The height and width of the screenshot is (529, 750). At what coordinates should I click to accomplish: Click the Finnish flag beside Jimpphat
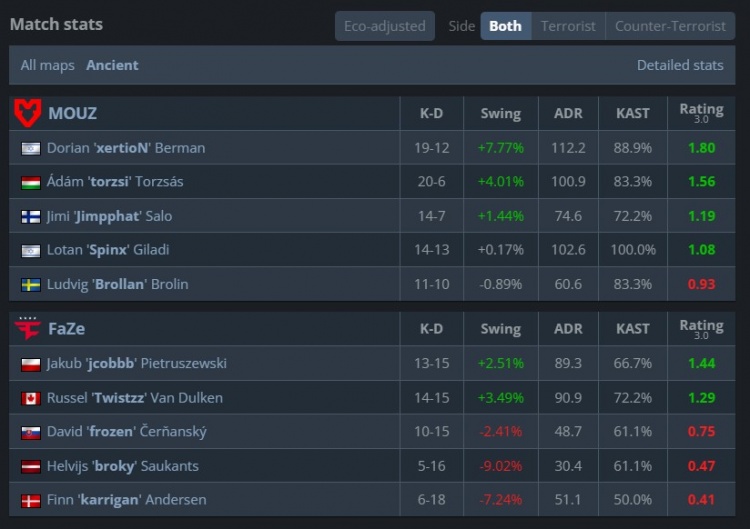[31, 216]
